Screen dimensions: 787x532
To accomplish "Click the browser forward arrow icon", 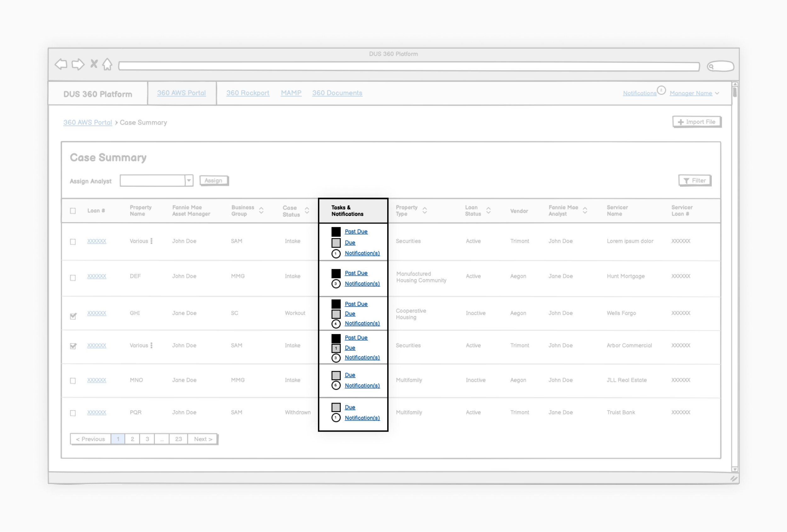I will [x=78, y=64].
